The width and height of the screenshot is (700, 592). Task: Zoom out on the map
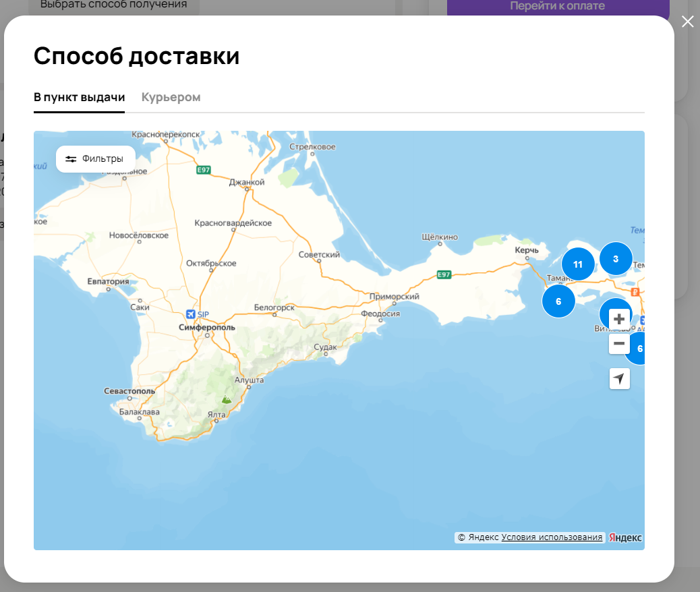[619, 344]
